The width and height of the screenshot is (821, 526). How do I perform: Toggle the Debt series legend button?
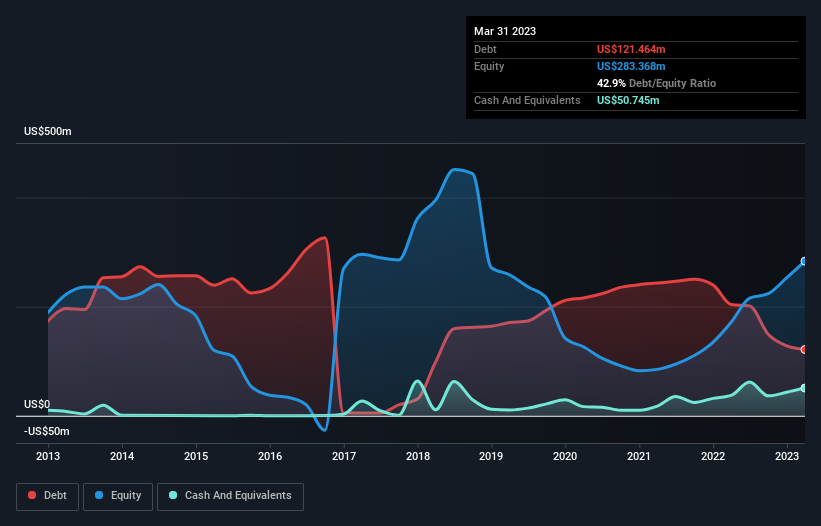(48, 496)
